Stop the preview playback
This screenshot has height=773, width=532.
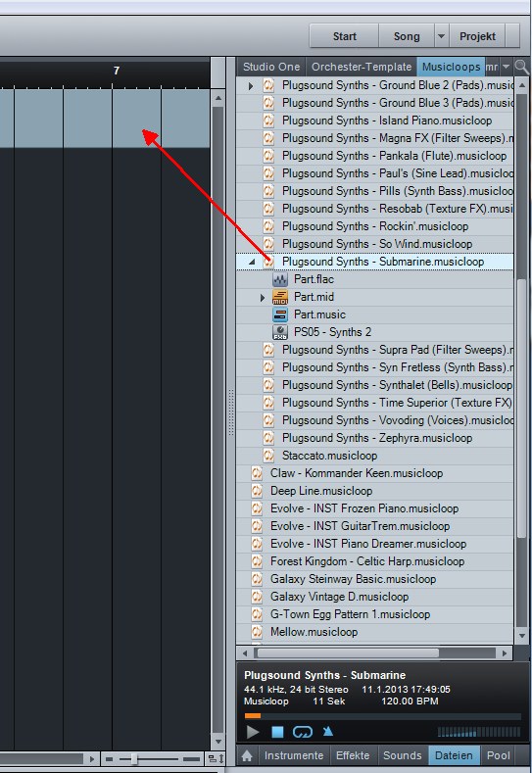pyautogui.click(x=277, y=732)
